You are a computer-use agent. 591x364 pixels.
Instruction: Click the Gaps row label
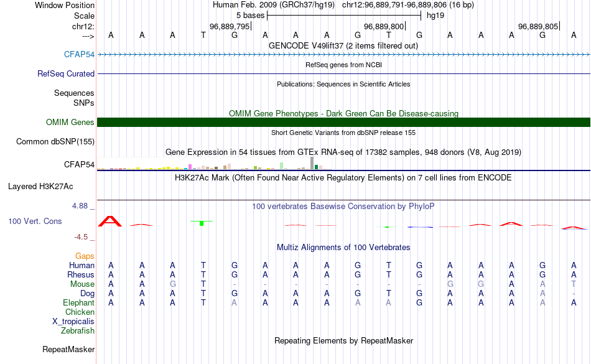85,256
